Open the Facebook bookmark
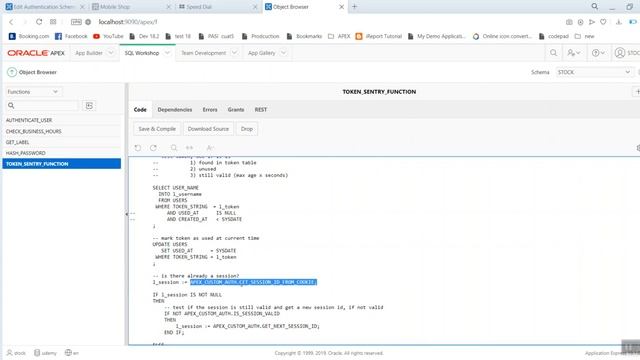This screenshot has height=360, width=640. [71, 36]
